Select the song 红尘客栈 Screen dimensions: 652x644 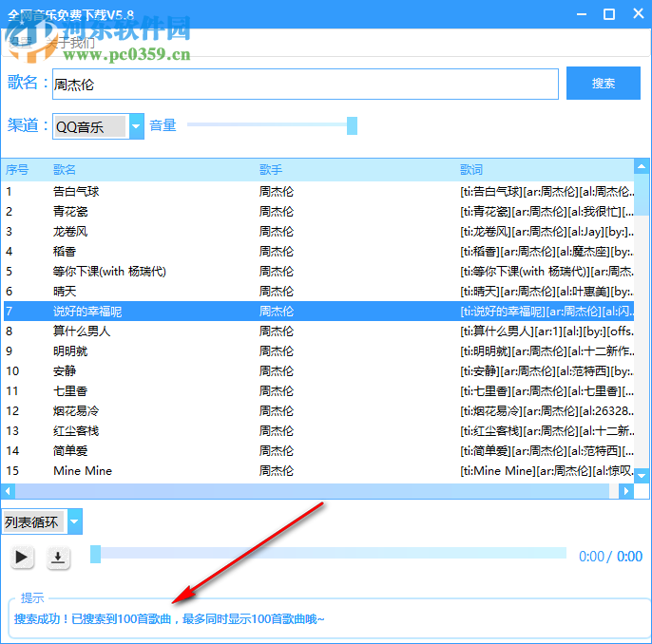pyautogui.click(x=318, y=431)
